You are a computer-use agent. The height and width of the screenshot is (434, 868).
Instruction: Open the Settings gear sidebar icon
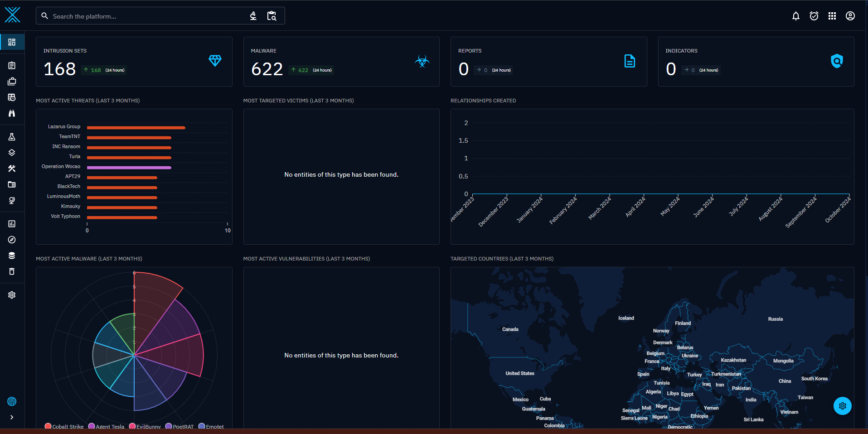pos(12,295)
